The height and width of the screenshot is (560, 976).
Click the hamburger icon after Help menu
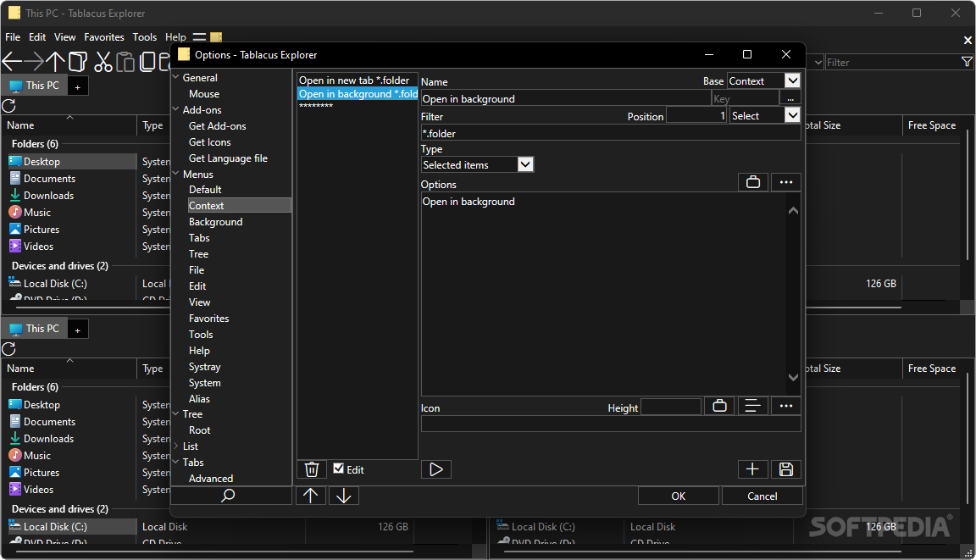click(x=199, y=37)
